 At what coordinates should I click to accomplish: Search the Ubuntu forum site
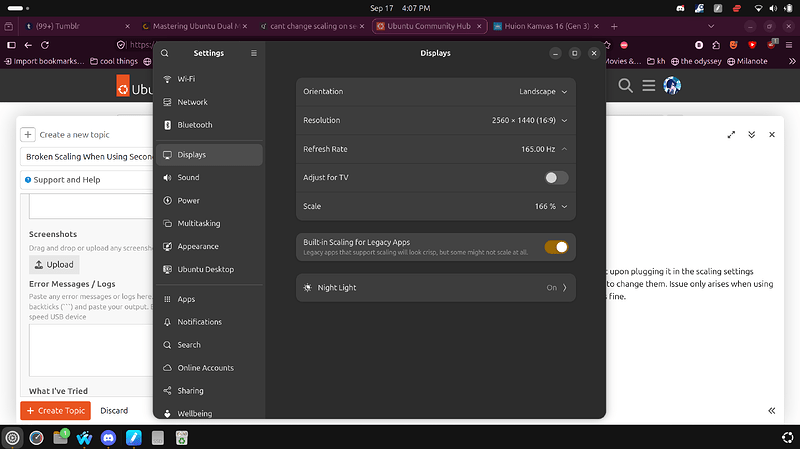click(626, 86)
